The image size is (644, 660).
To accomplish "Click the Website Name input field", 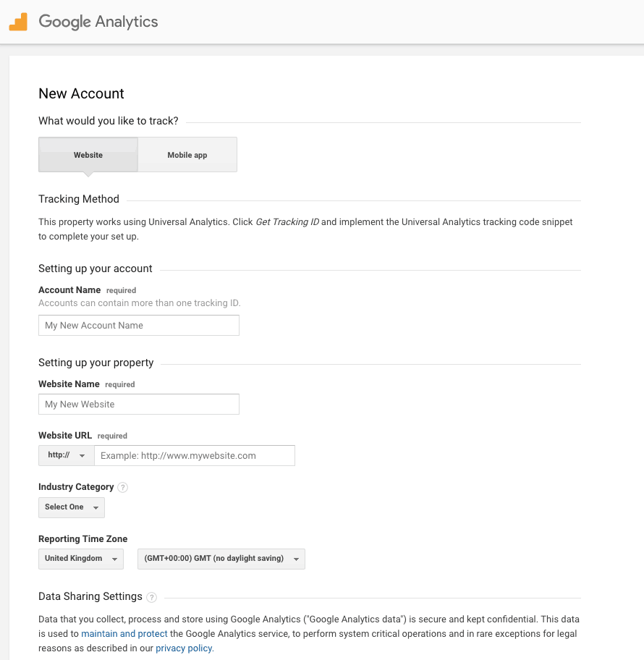I will (138, 404).
